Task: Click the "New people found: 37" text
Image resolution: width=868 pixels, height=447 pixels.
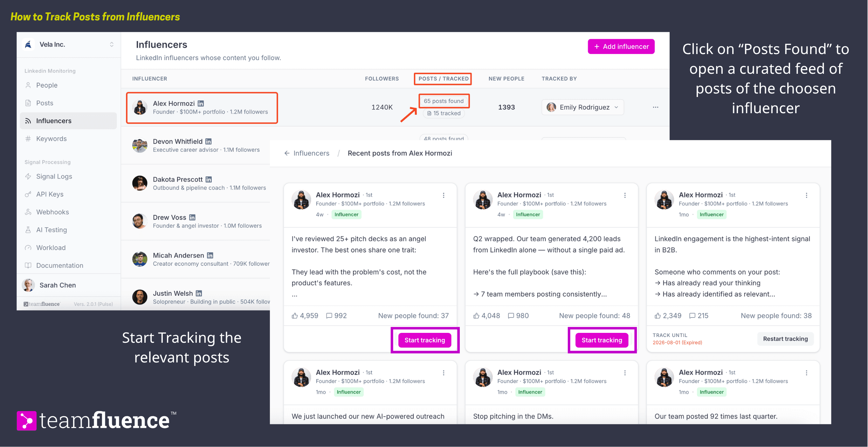Action: [x=413, y=316]
